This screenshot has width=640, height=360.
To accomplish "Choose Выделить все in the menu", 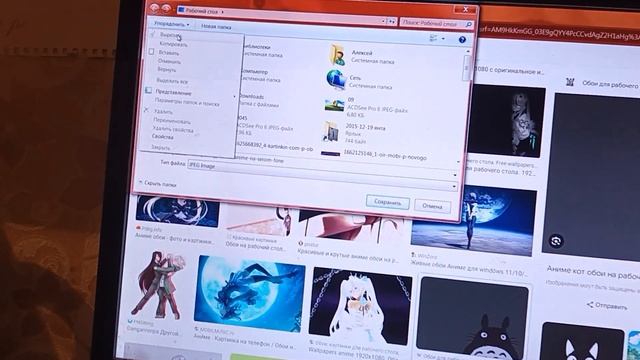I will point(172,81).
